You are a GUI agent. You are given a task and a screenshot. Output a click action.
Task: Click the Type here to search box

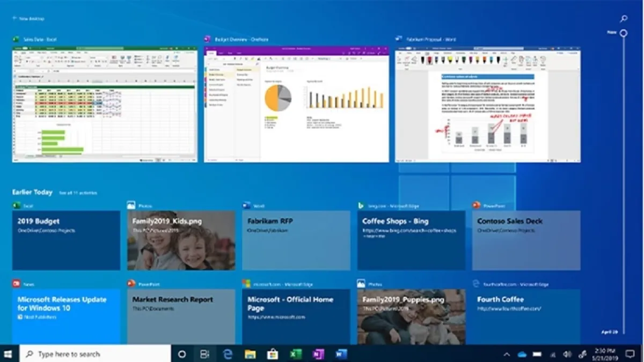pyautogui.click(x=97, y=354)
